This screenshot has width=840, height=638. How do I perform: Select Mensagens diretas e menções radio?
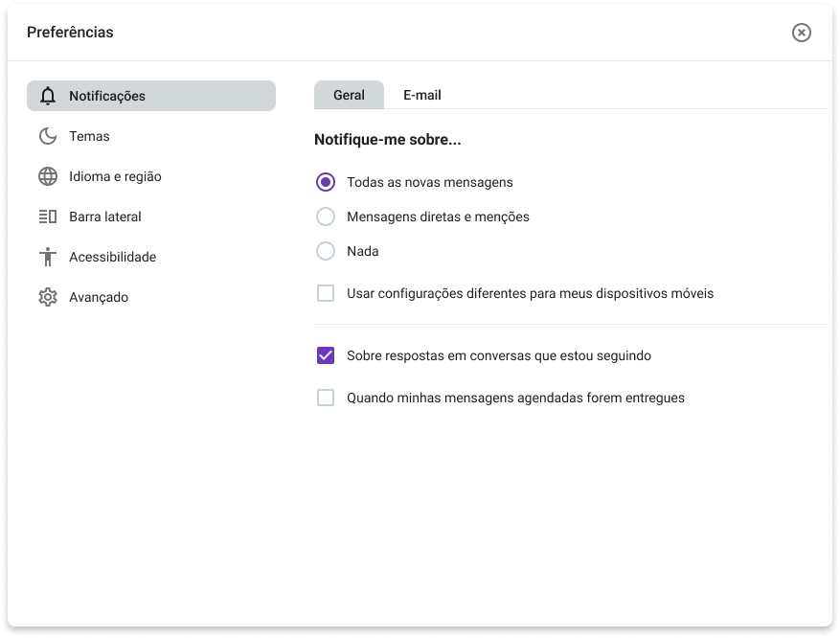326,216
